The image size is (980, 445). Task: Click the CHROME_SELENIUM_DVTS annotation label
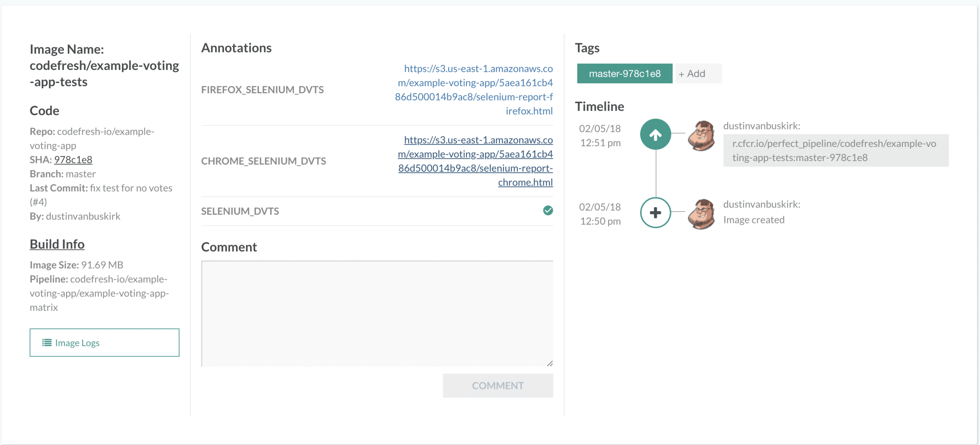point(264,161)
